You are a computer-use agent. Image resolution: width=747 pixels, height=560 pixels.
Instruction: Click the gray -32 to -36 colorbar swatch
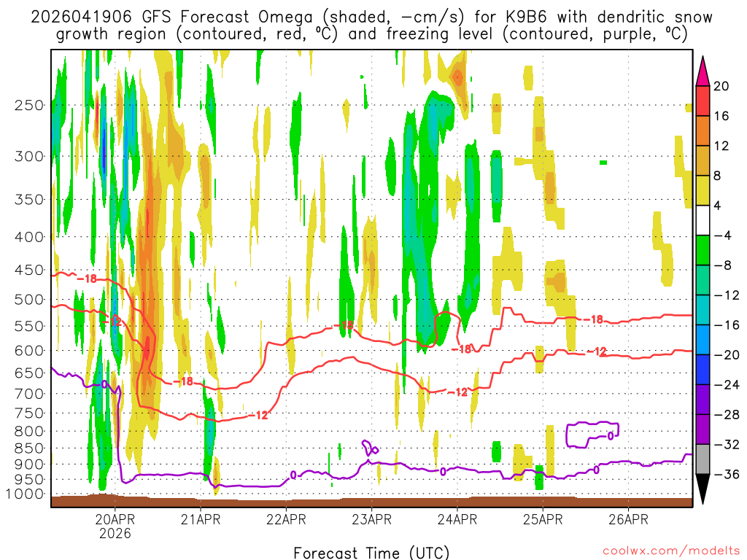pos(703,459)
